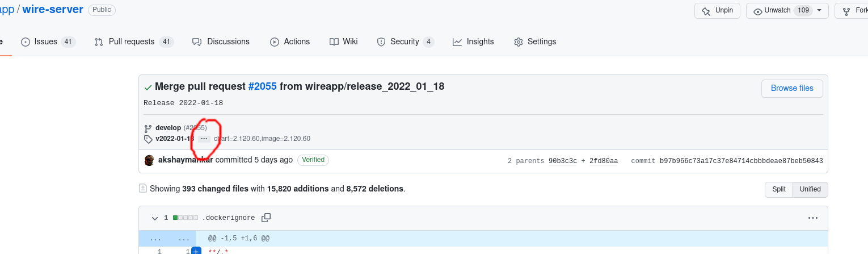Viewport: 868px width, 254px height.
Task: Open the Pull requests tab
Action: tap(134, 41)
